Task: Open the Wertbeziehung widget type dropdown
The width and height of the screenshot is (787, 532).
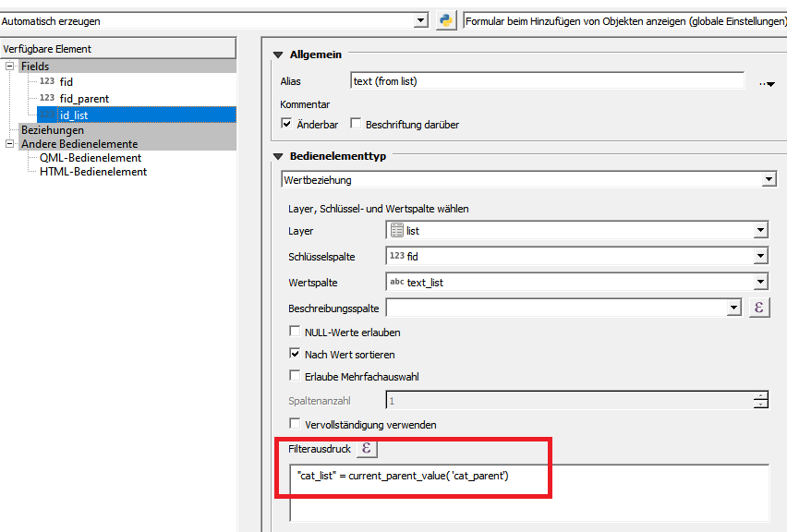Action: (769, 179)
